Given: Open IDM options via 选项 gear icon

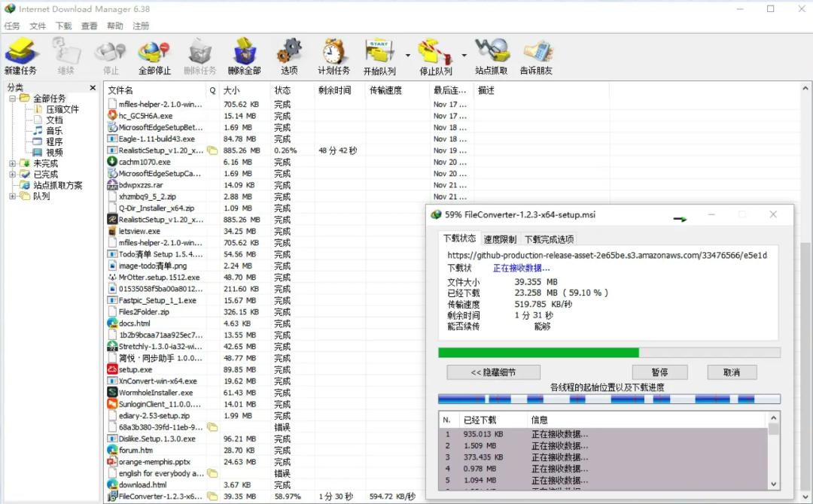Looking at the screenshot, I should click(290, 53).
